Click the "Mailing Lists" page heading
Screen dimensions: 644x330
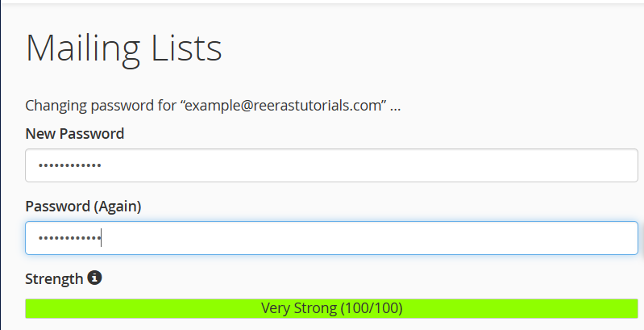click(x=123, y=48)
